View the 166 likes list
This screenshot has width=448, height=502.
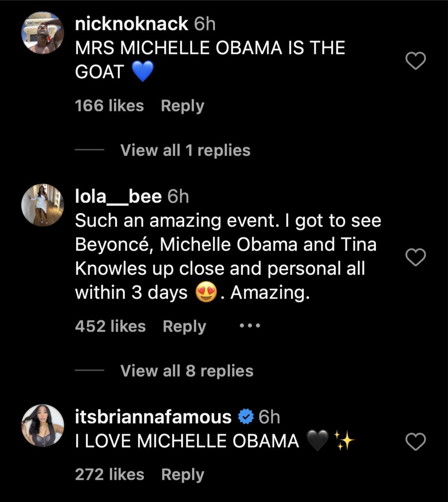pyautogui.click(x=109, y=106)
